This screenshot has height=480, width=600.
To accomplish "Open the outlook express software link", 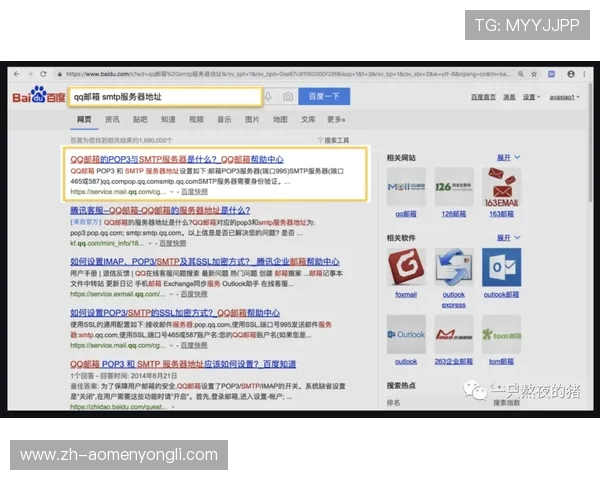I will [454, 300].
